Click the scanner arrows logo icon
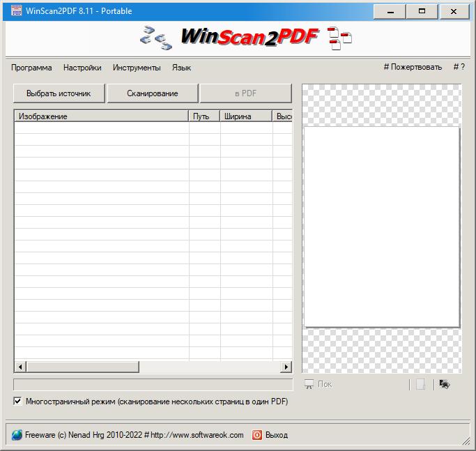This screenshot has height=451, width=476. click(156, 38)
